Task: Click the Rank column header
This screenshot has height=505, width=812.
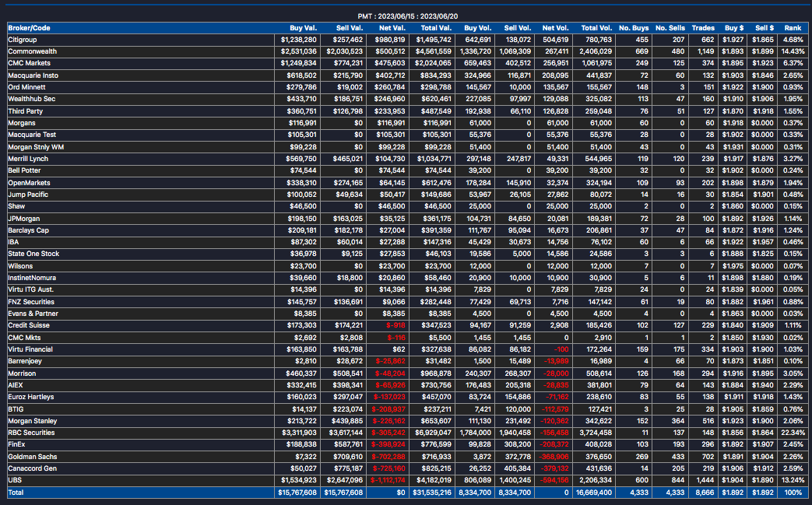Action: coord(793,28)
